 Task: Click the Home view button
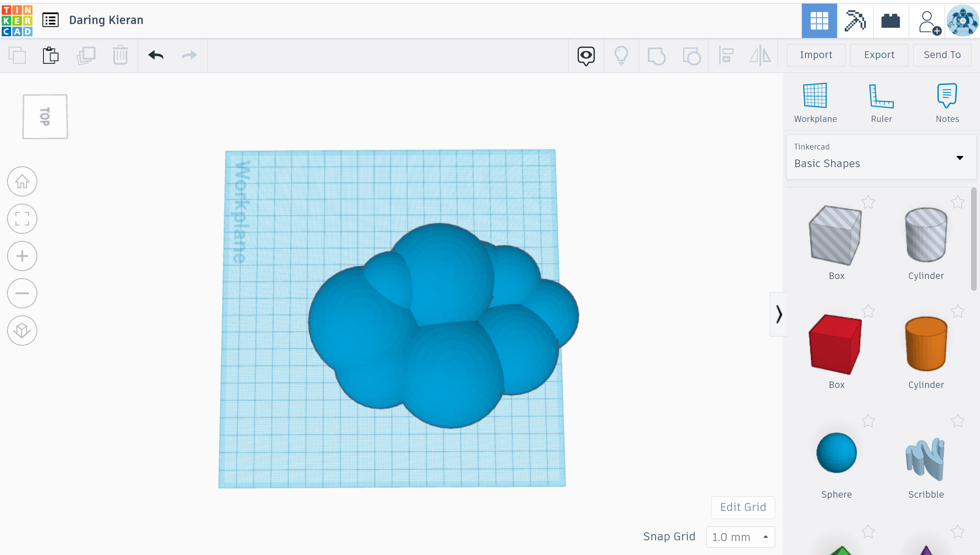click(x=22, y=181)
